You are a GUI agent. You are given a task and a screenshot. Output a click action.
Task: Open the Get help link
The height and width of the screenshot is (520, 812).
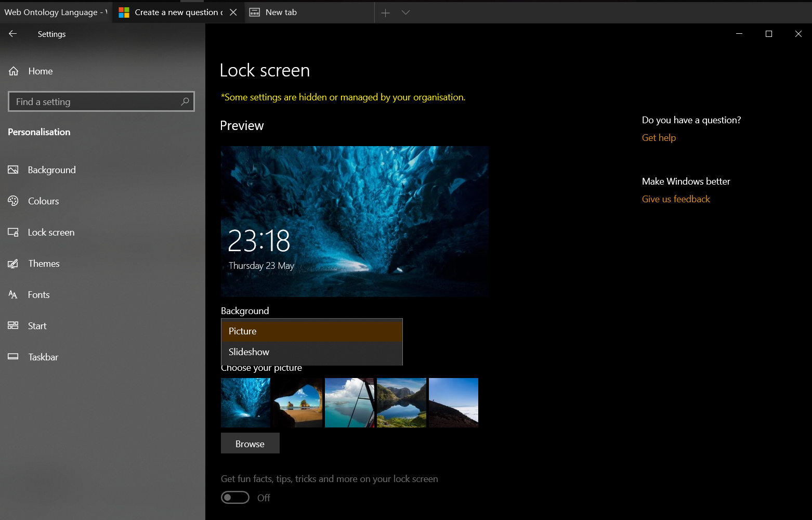pos(659,137)
